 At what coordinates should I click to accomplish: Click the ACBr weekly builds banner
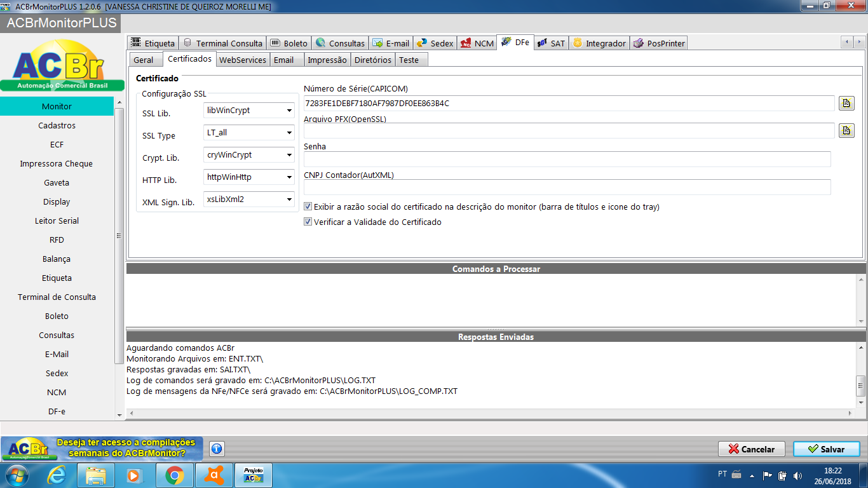tap(102, 449)
